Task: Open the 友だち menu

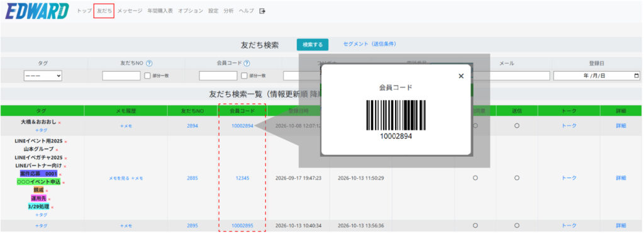Action: [x=104, y=11]
